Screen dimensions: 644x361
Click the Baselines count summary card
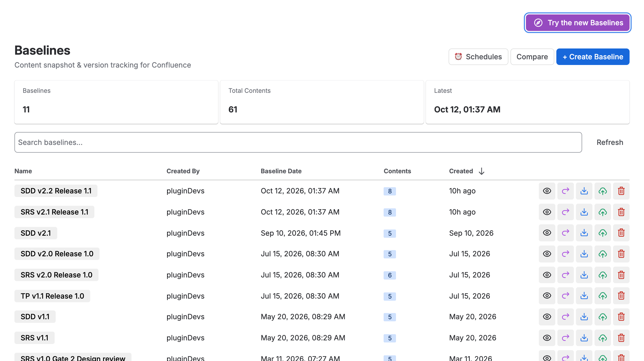pyautogui.click(x=116, y=102)
